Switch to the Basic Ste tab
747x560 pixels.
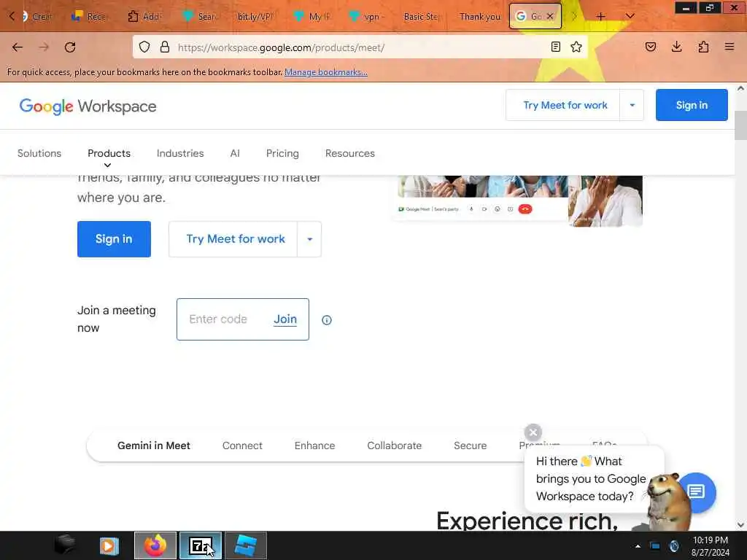point(420,17)
